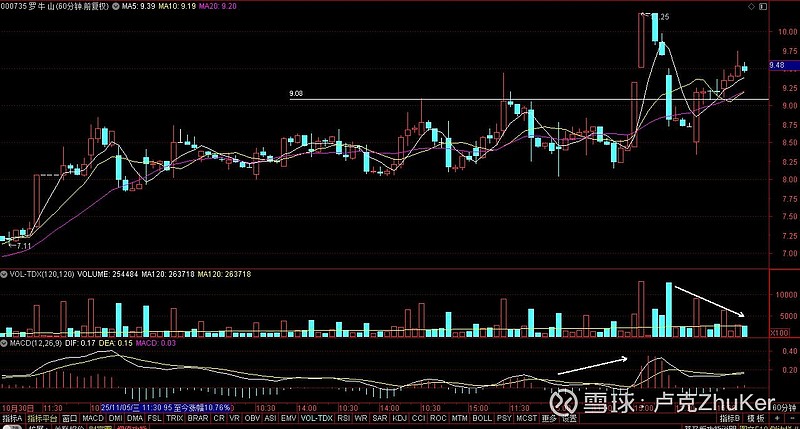Screen dimensions: 800x429
Task: Select the EMV indicator tab
Action: pyautogui.click(x=289, y=418)
